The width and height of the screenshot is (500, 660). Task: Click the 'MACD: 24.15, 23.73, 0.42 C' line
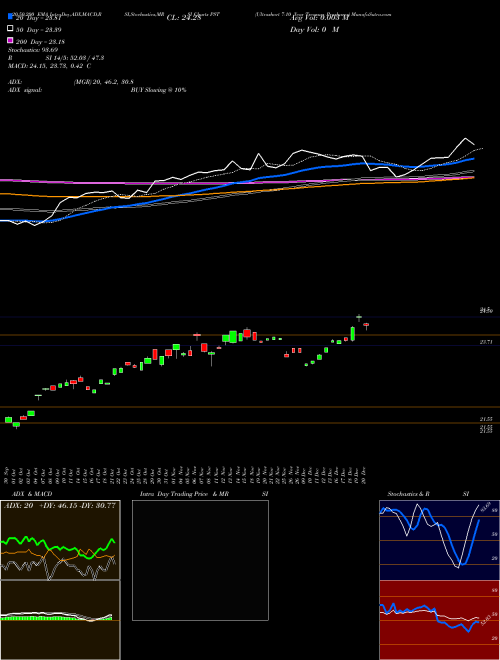tap(50, 66)
